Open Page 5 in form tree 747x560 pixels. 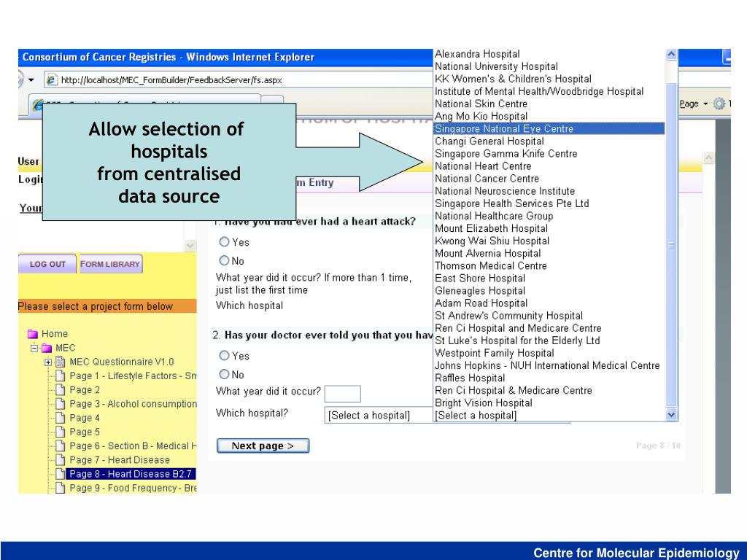point(85,432)
